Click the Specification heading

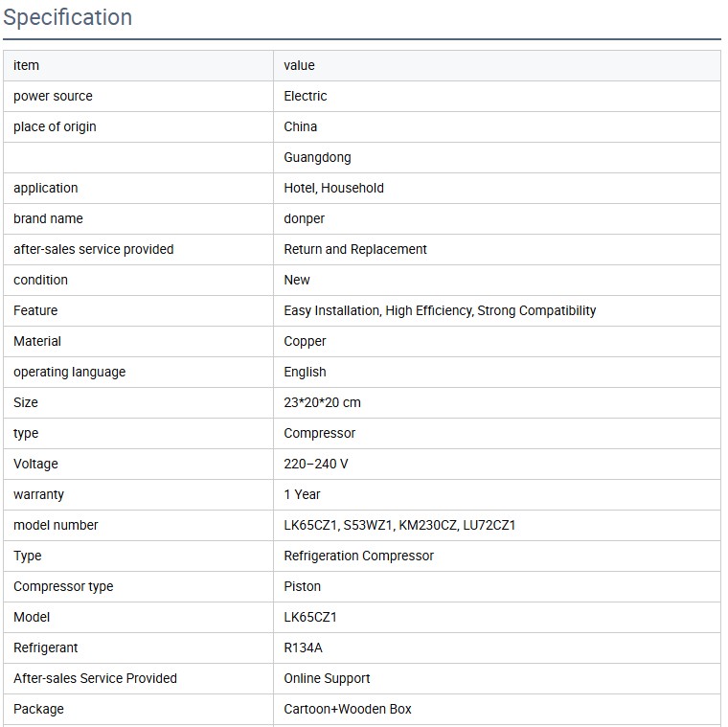(x=68, y=18)
